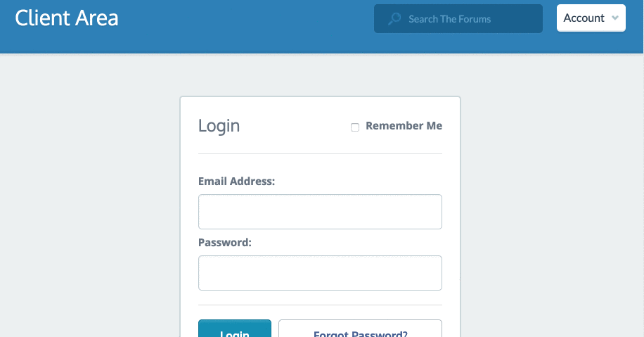The width and height of the screenshot is (644, 337).
Task: Click the Password: field label
Action: (x=225, y=243)
